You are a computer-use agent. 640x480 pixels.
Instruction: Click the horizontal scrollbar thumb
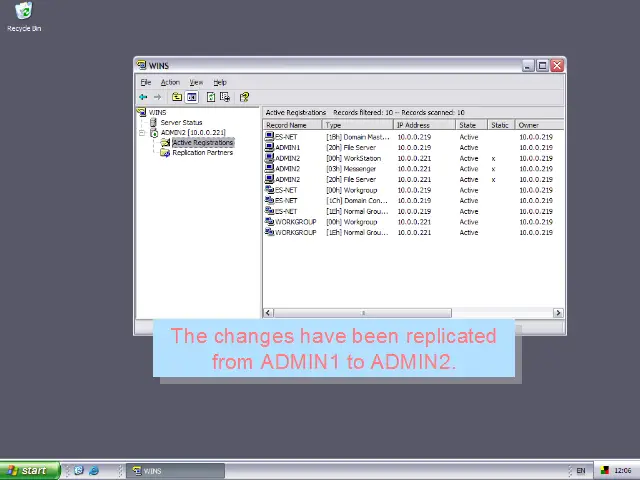tap(362, 313)
